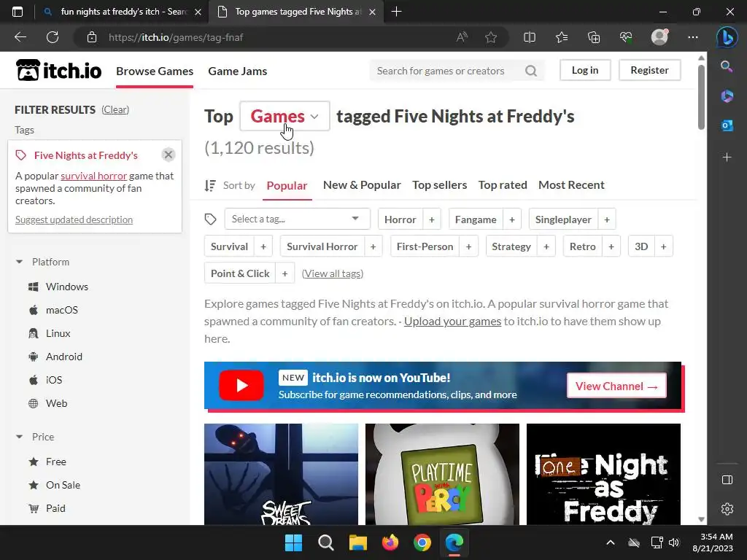Add the Horror tag with plus button
This screenshot has width=747, height=560.
[432, 219]
